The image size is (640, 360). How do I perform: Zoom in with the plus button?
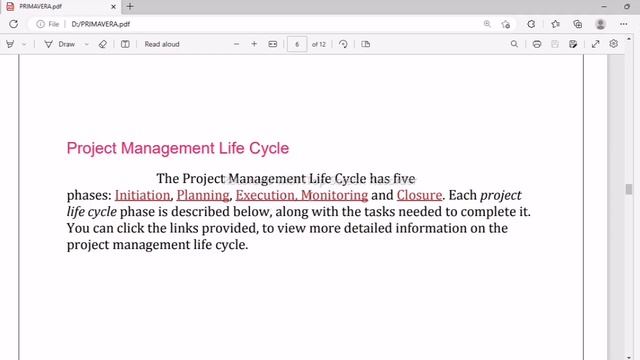pos(254,44)
